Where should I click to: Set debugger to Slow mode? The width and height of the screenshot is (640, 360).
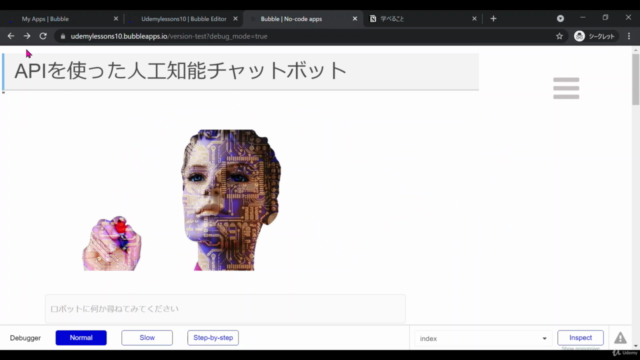tap(147, 338)
